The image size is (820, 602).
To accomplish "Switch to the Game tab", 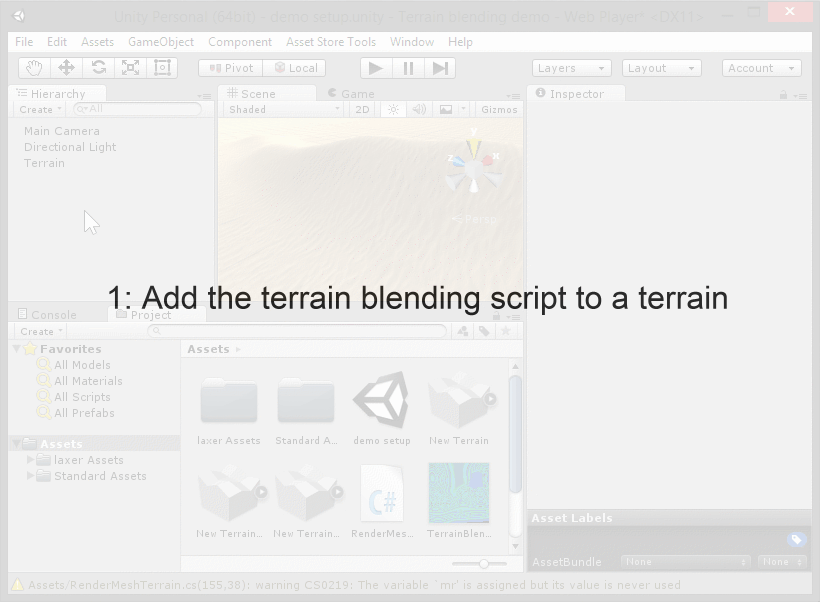I will tap(351, 94).
